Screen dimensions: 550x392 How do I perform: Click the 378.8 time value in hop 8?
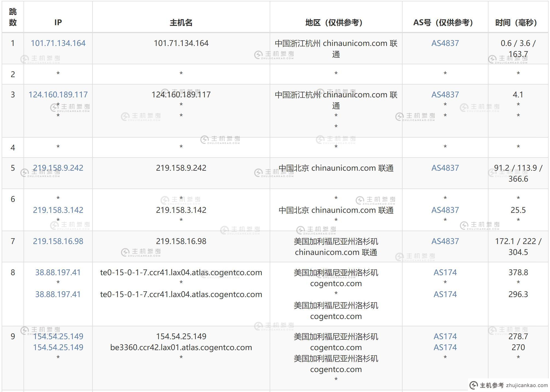518,272
